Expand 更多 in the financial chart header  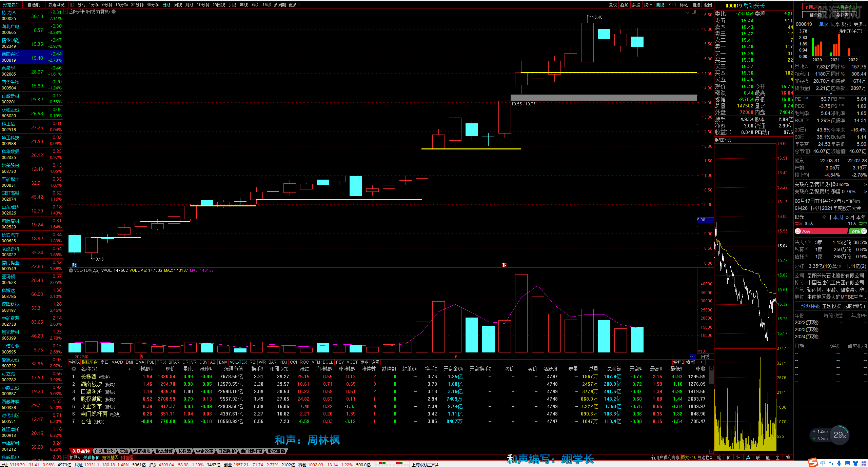pos(860,24)
